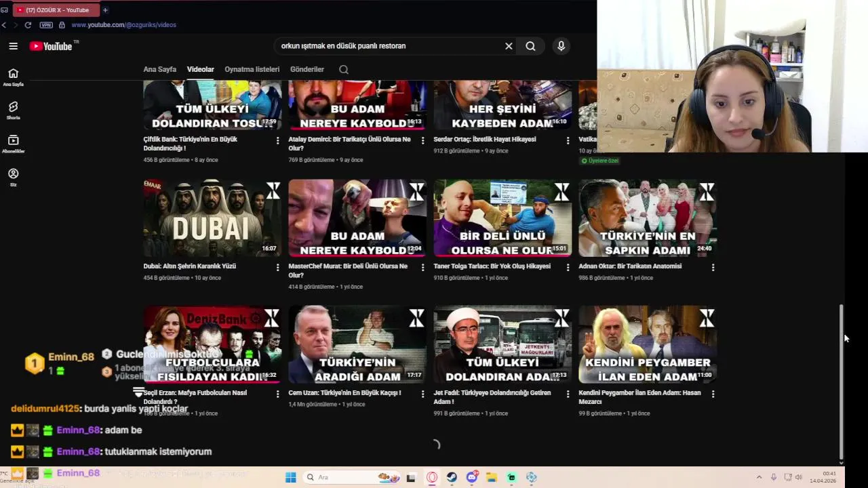Open options for Cem Uzan video
Image resolution: width=868 pixels, height=488 pixels.
pyautogui.click(x=422, y=394)
